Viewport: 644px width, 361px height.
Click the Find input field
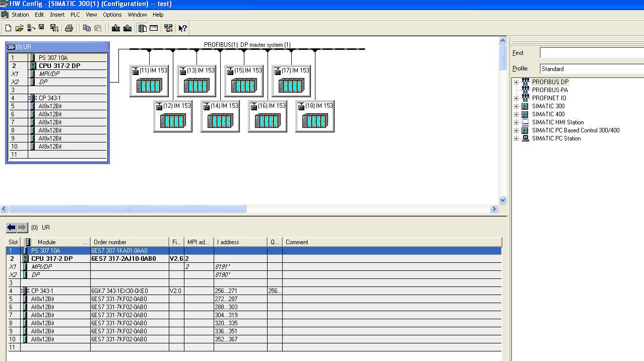(x=592, y=53)
